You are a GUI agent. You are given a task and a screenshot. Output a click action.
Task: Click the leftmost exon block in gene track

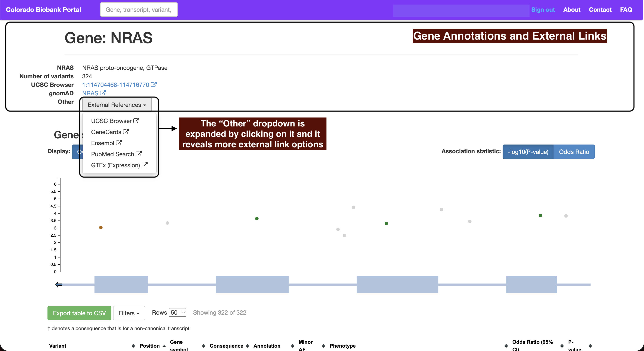click(x=121, y=284)
